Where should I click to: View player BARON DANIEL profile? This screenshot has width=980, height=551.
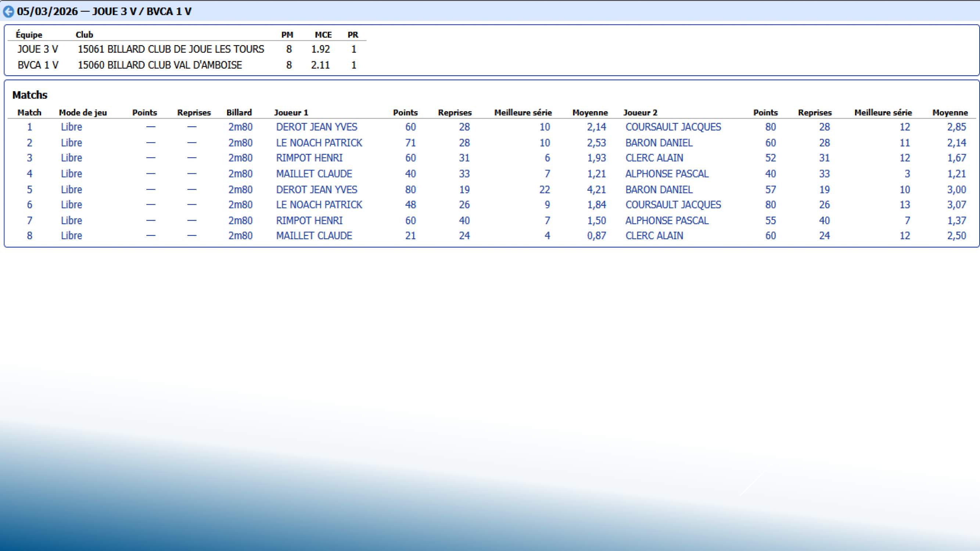658,142
